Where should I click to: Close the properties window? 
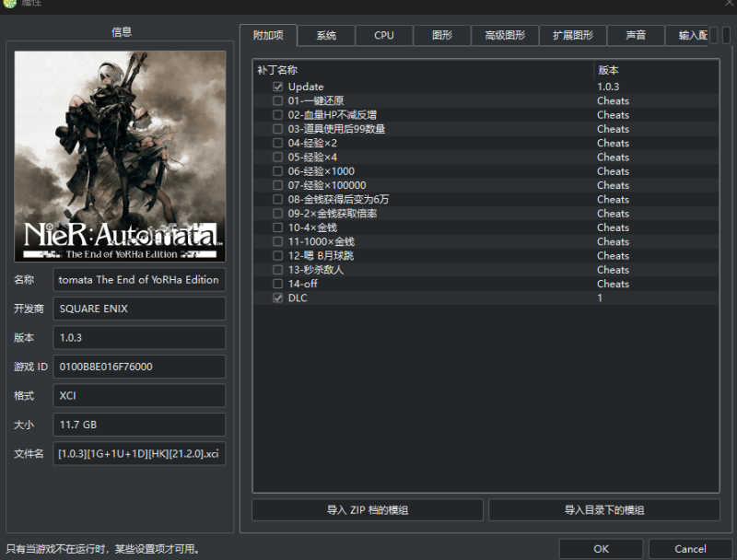[x=729, y=4]
